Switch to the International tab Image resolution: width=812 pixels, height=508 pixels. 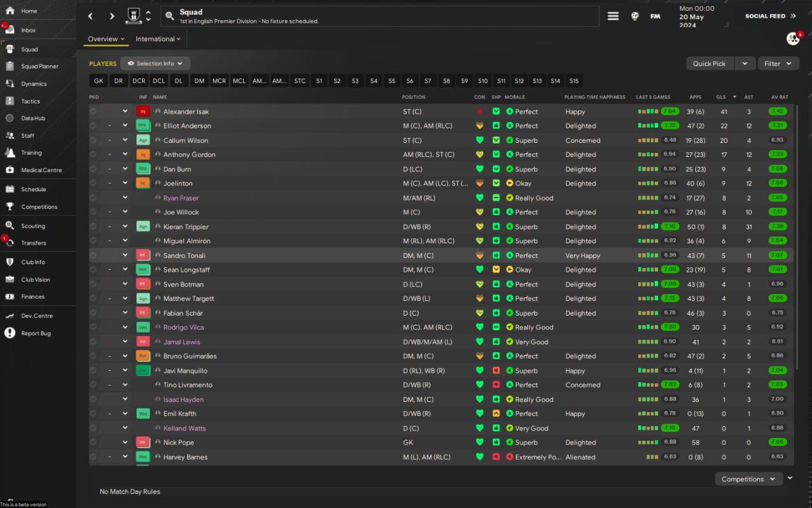coord(158,39)
